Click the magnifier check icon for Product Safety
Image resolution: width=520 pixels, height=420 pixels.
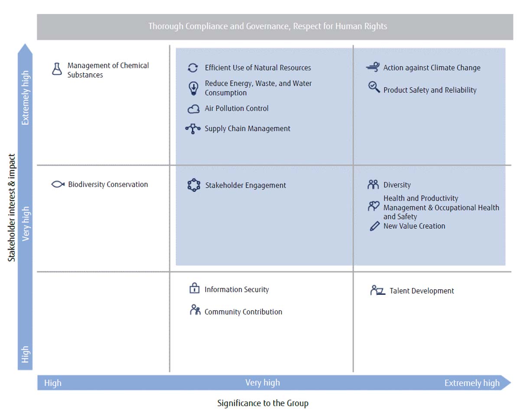tap(374, 87)
